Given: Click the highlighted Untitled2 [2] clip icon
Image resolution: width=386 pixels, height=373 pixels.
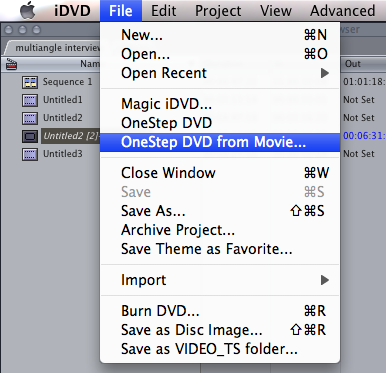Looking at the screenshot, I should (30, 136).
